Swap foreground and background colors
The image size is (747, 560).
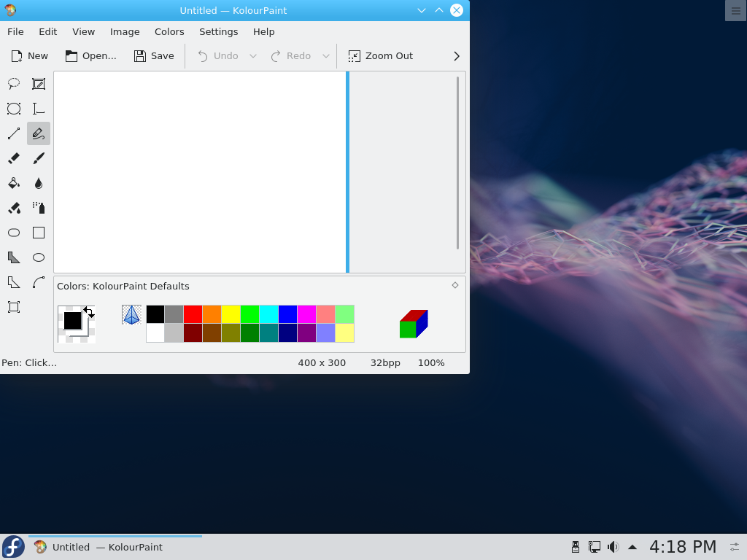tap(89, 312)
